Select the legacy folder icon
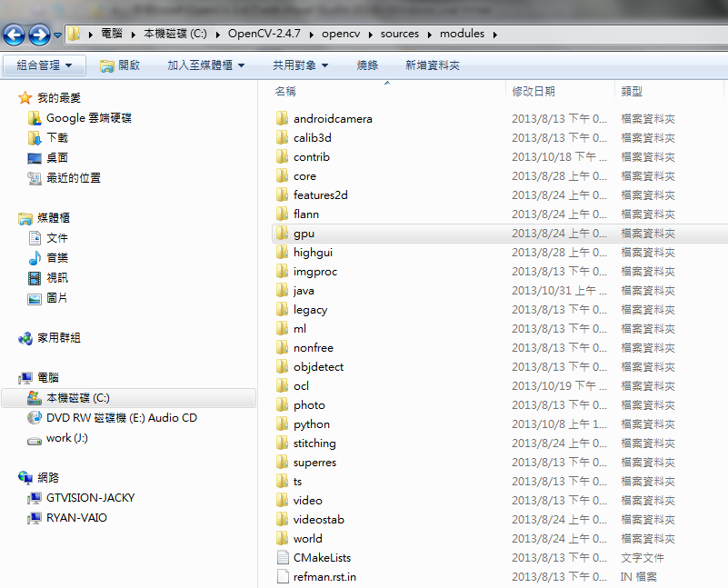This screenshot has height=588, width=728. pyautogui.click(x=282, y=309)
